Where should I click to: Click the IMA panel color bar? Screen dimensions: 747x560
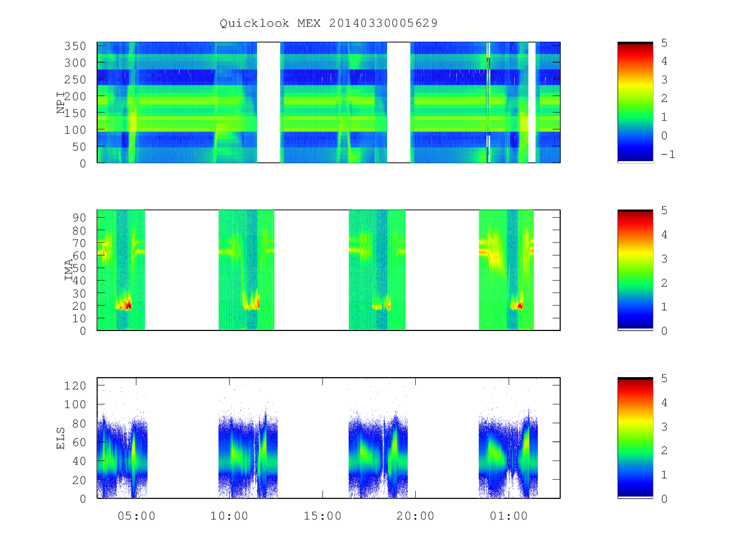(x=635, y=270)
